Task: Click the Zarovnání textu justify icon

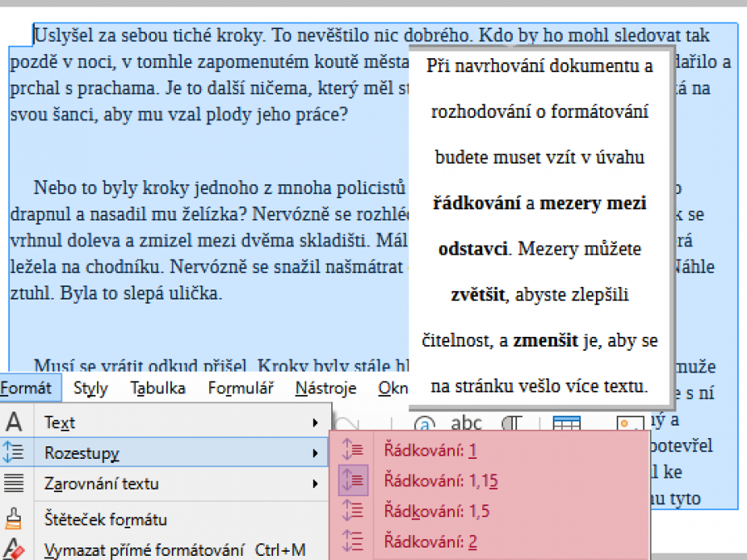Action: tap(14, 484)
